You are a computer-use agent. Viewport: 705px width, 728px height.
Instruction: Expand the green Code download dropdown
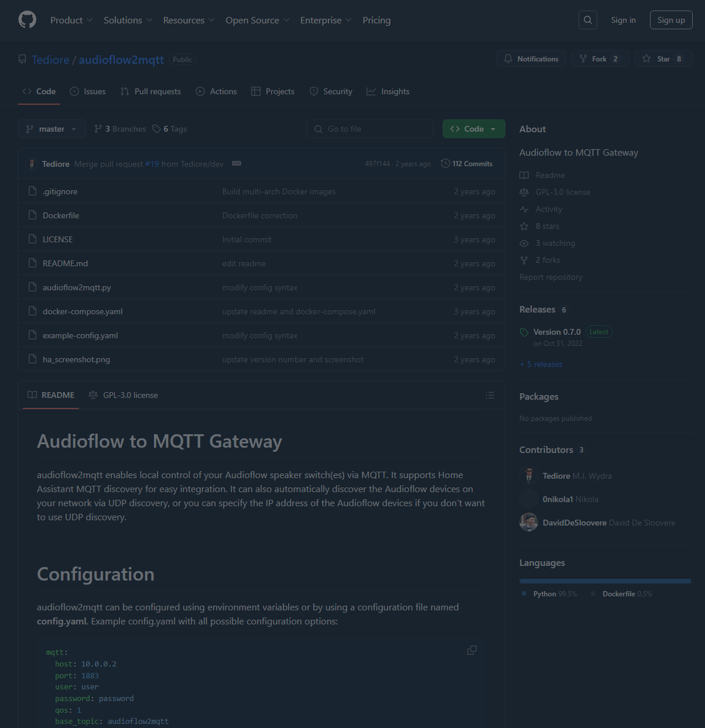[x=473, y=128]
